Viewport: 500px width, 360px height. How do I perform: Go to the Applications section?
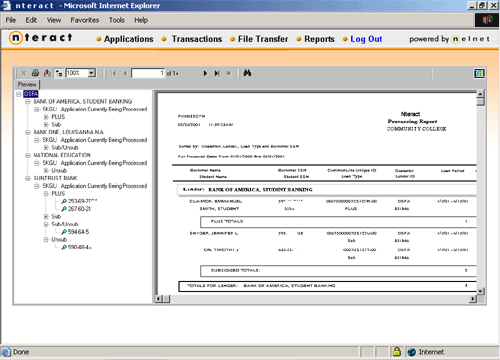(x=129, y=39)
